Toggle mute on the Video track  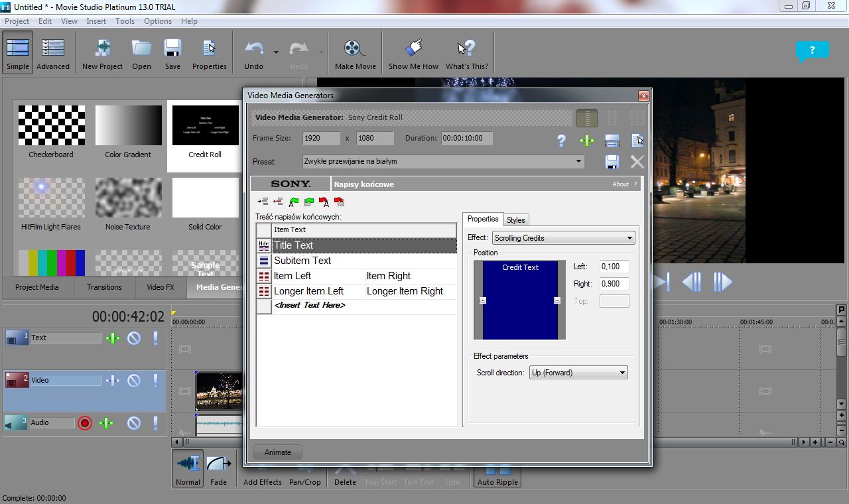(134, 381)
